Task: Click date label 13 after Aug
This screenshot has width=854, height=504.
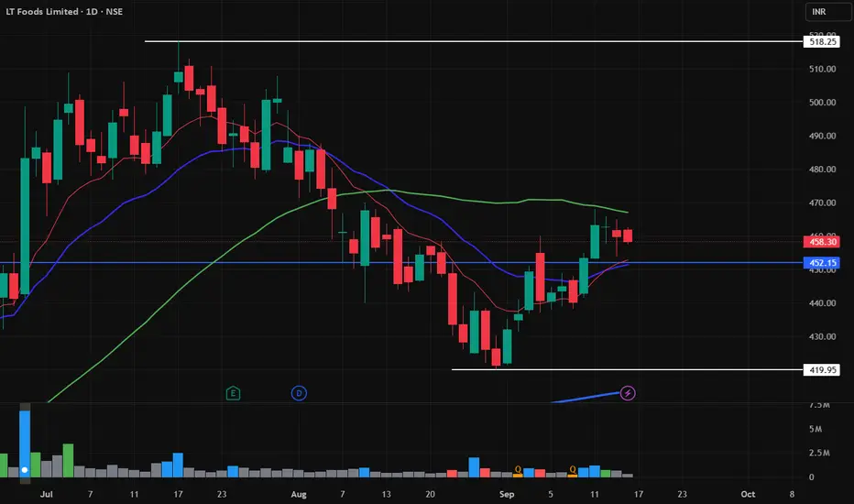Action: (x=386, y=494)
